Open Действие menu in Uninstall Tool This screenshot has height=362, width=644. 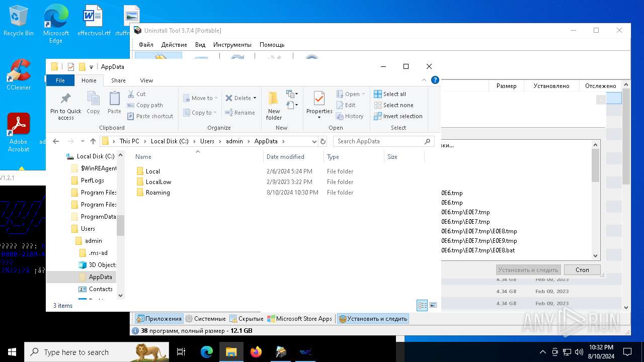pos(174,45)
